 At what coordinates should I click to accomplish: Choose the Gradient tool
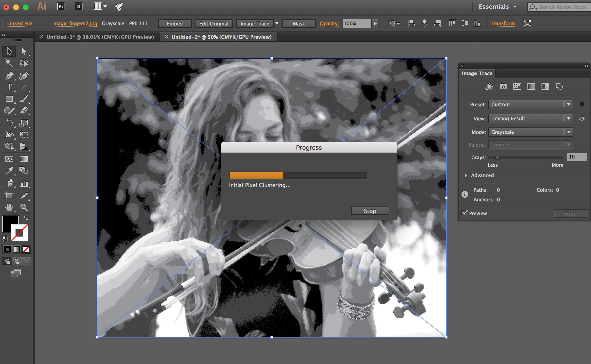pos(24,159)
